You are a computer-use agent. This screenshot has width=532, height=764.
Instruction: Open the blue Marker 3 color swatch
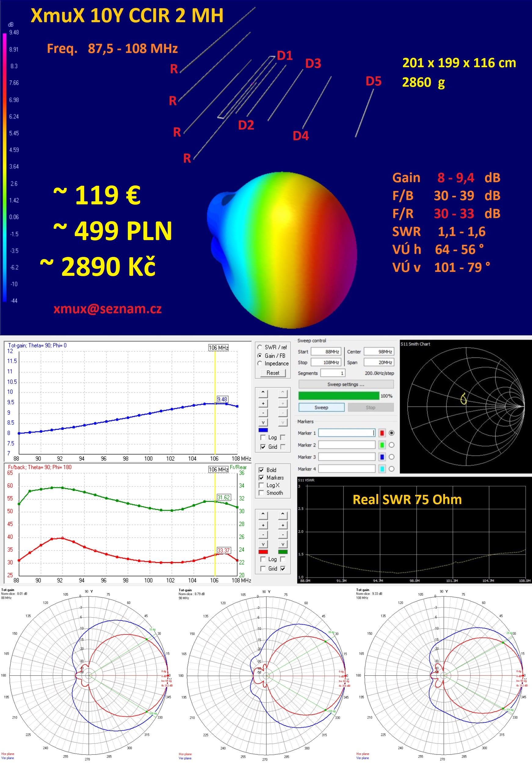(x=382, y=457)
